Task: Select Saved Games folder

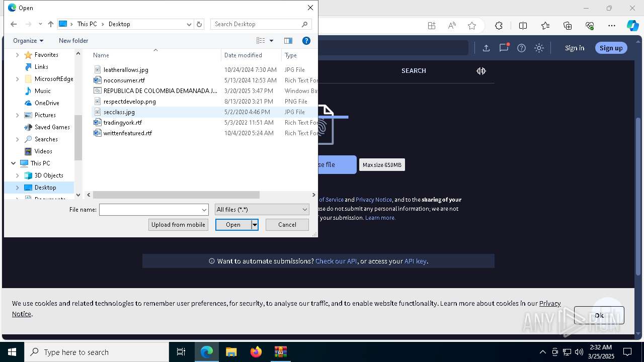Action: (52, 127)
